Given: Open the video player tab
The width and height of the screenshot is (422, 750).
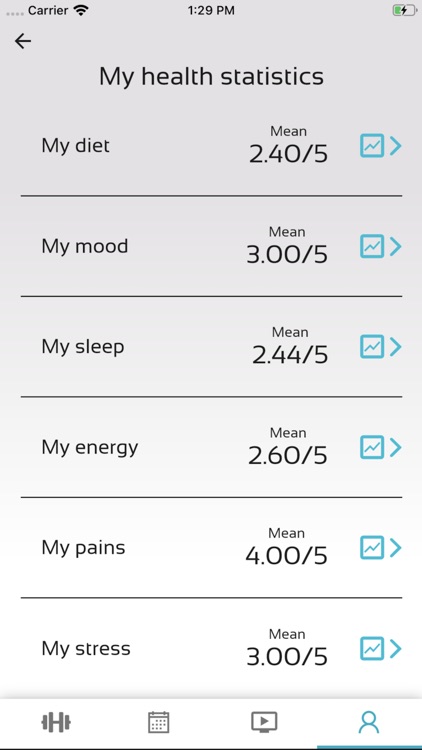Looking at the screenshot, I should [x=264, y=722].
